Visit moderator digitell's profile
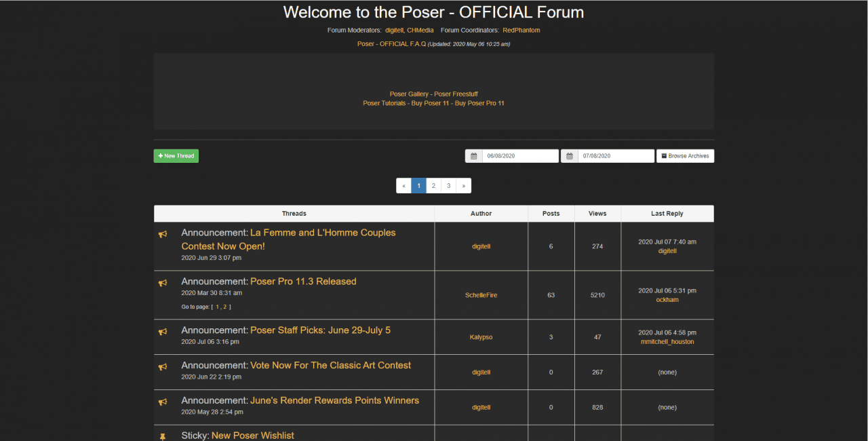The width and height of the screenshot is (868, 441). click(x=395, y=30)
